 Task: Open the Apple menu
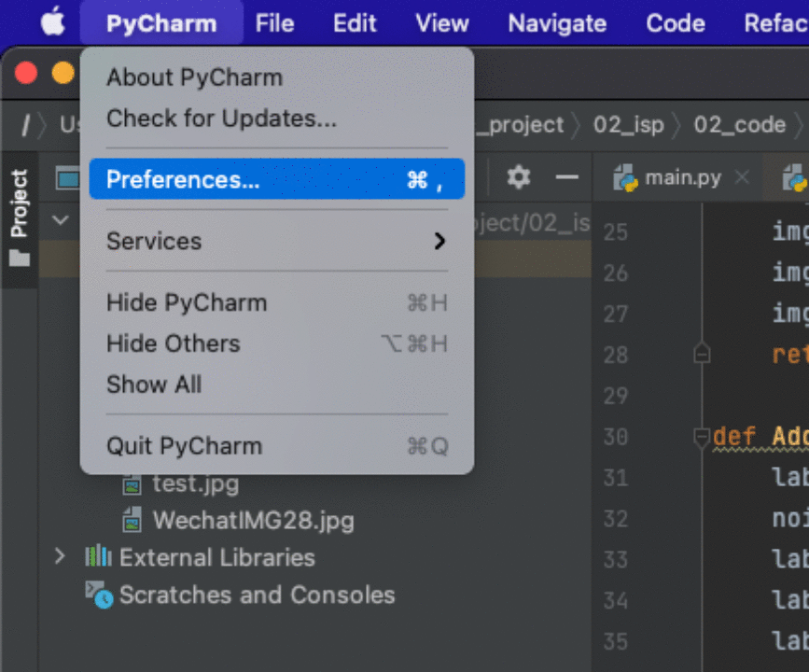(52, 22)
